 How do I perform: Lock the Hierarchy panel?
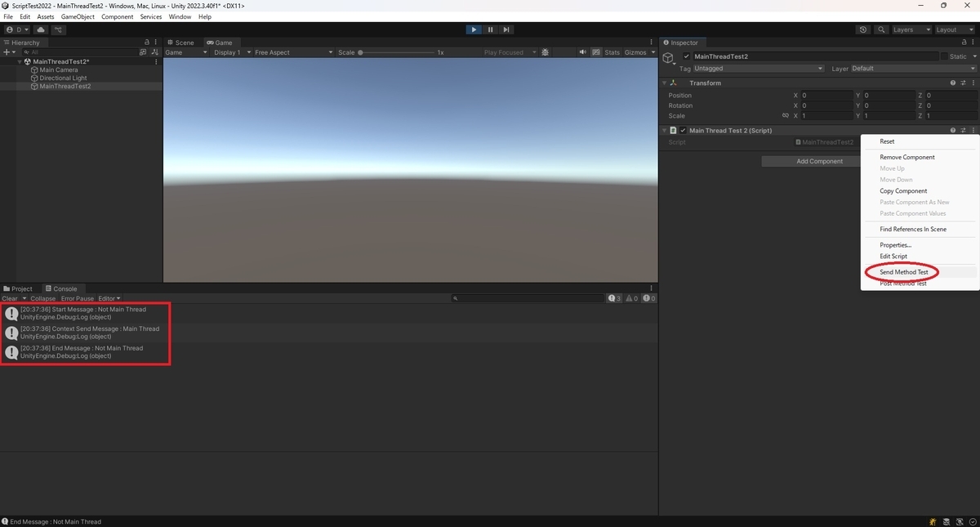pyautogui.click(x=147, y=42)
